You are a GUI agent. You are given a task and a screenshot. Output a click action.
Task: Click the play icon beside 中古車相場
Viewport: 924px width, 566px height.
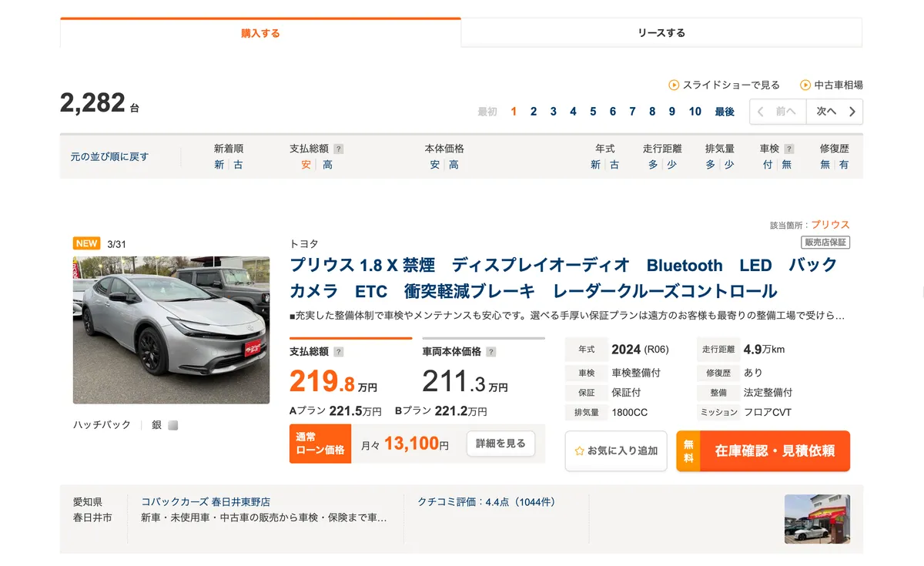pyautogui.click(x=806, y=85)
